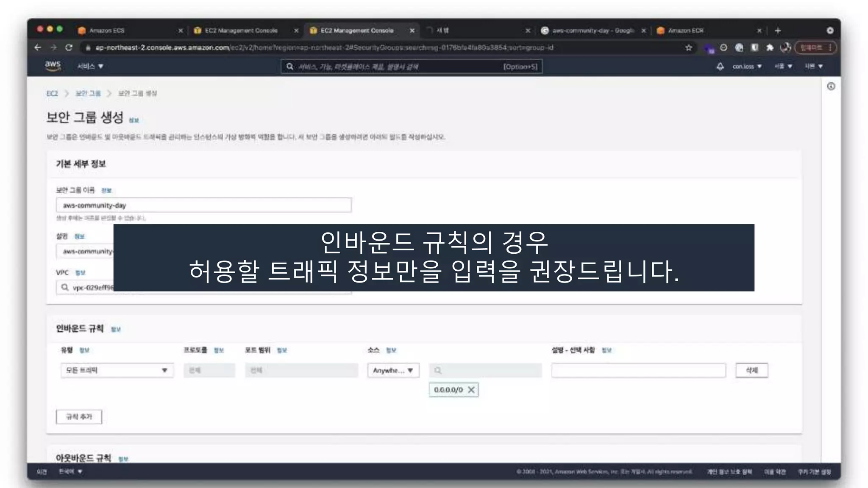The width and height of the screenshot is (868, 488).
Task: Open notifications via the bell icon
Action: point(720,67)
